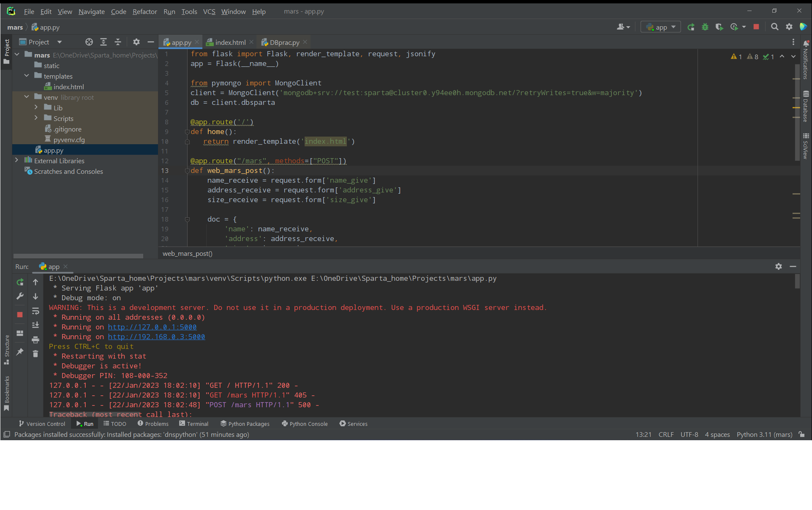Open Search Everywhere magnifier icon
The image size is (812, 510).
point(775,27)
